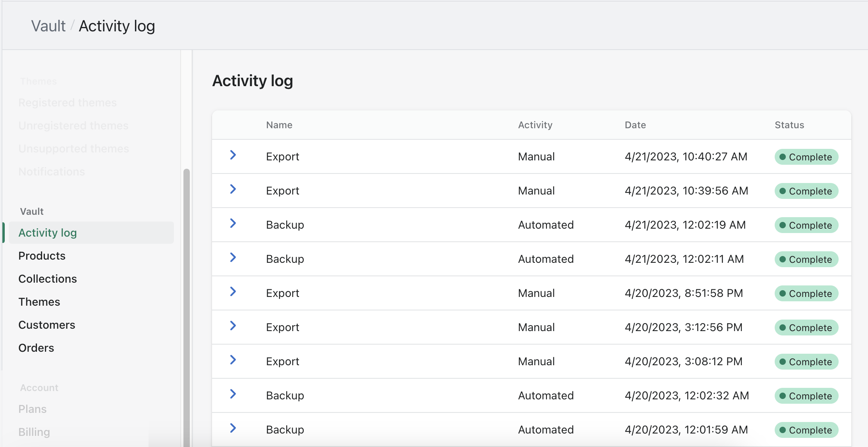
Task: Click Complete badge on first Export row
Action: coord(806,157)
